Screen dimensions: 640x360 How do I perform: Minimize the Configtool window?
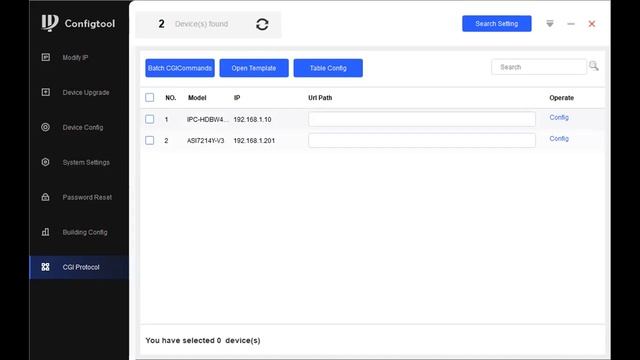pyautogui.click(x=571, y=24)
